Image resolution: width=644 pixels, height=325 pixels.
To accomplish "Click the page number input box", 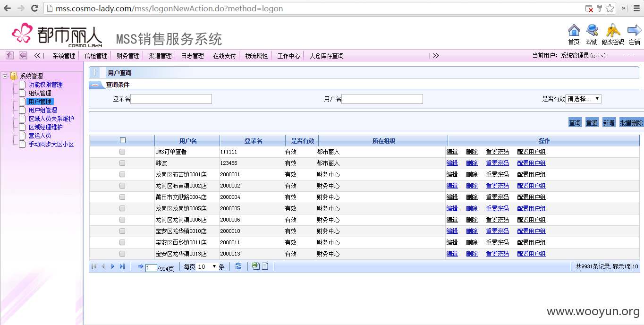I will [151, 268].
